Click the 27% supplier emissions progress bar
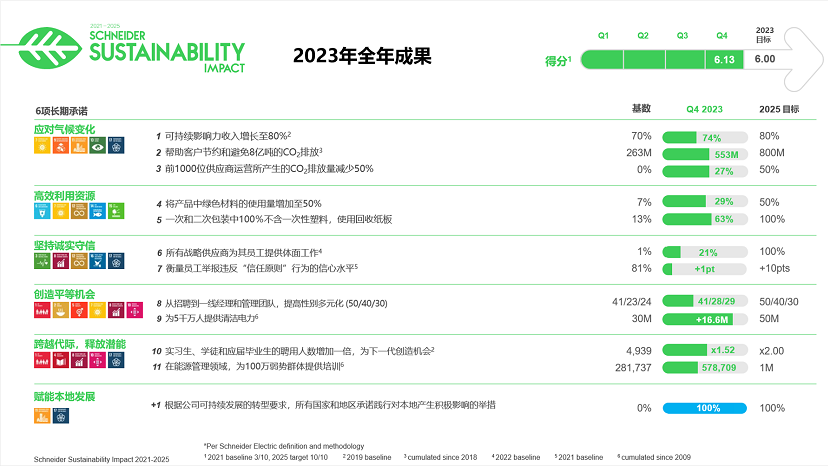 point(705,171)
